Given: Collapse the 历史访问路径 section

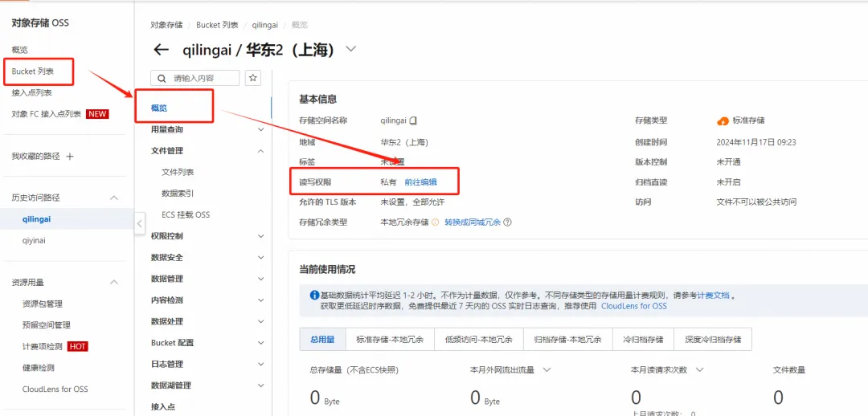Looking at the screenshot, I should (114, 198).
